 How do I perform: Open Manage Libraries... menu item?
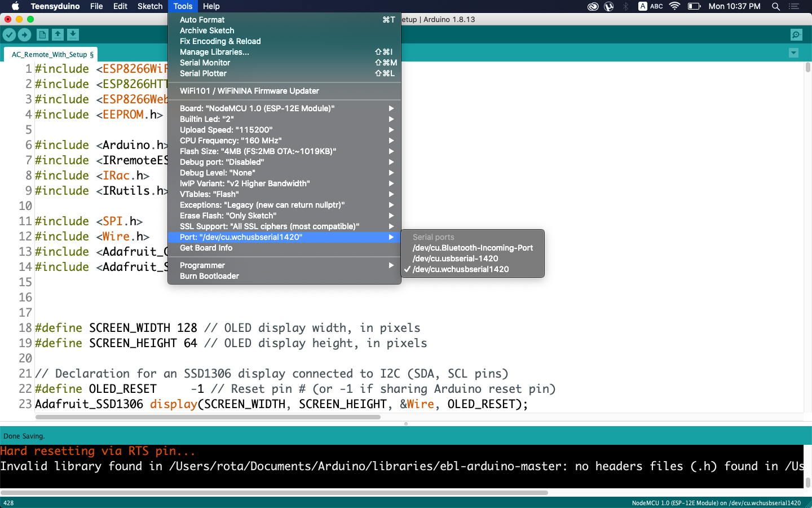284,52
